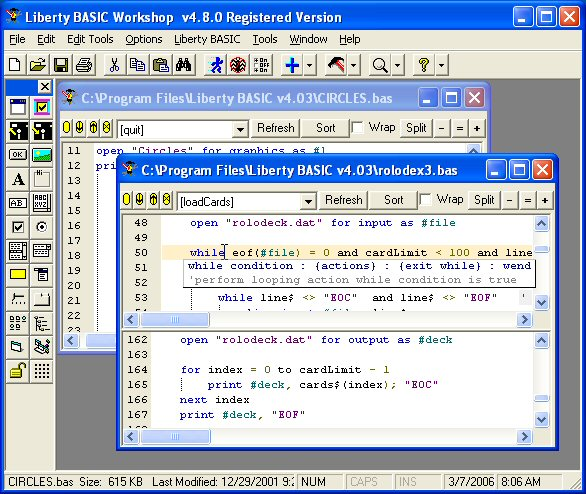586x494 pixels.
Task: Open the Liberty BASIC menu
Action: tap(207, 39)
